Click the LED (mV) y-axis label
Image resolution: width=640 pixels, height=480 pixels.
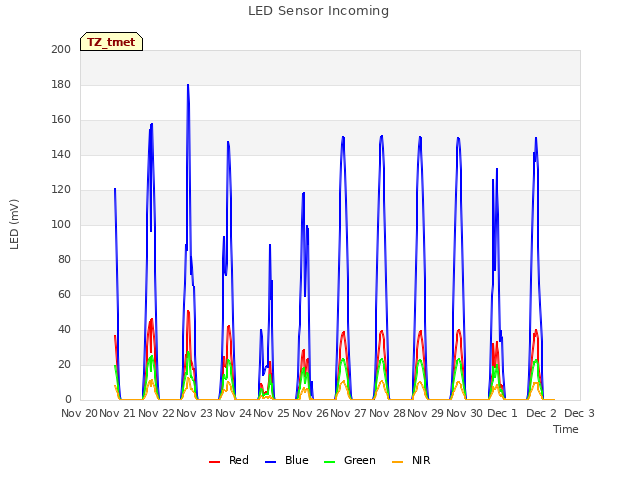pos(14,224)
